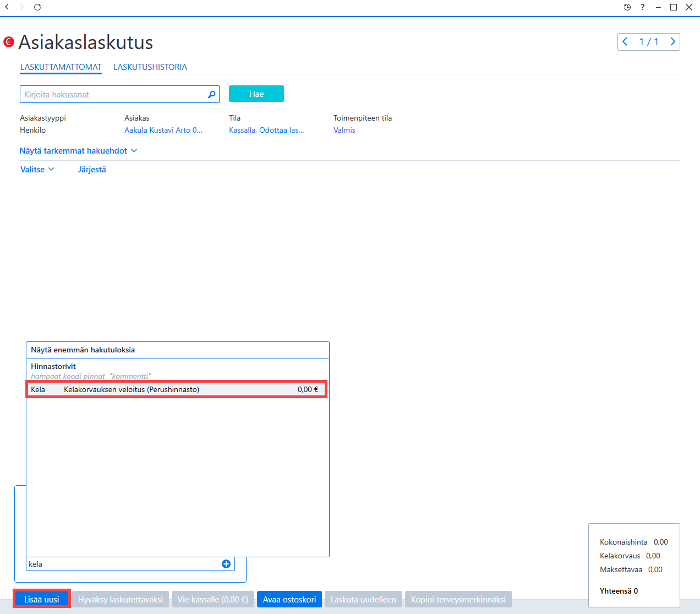Click the red euro icon beside Asiakaslaskutus
The height and width of the screenshot is (614, 700).
[x=9, y=42]
